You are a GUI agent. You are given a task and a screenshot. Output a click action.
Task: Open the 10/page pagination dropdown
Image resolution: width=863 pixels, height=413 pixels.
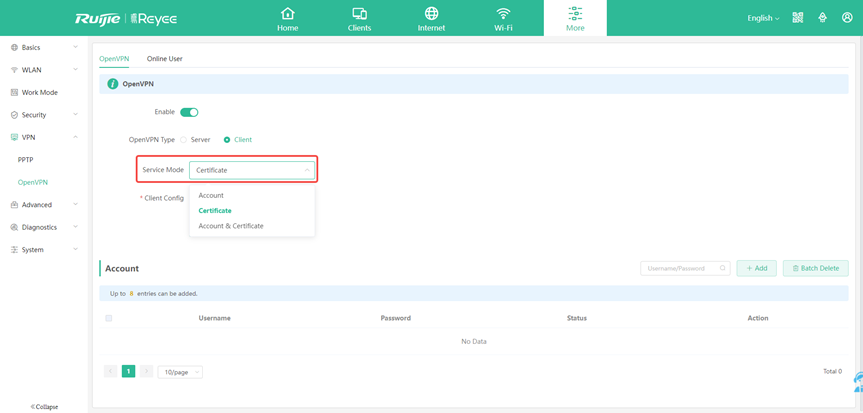[x=180, y=372]
